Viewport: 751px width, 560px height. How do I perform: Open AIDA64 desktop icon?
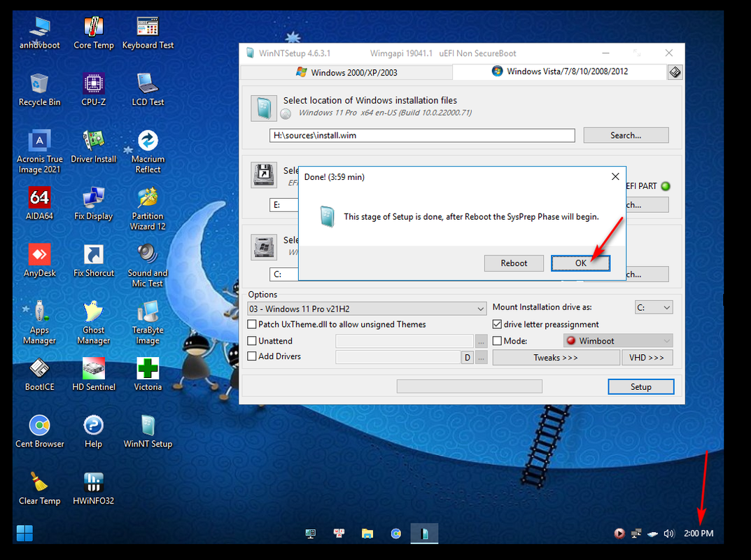39,203
